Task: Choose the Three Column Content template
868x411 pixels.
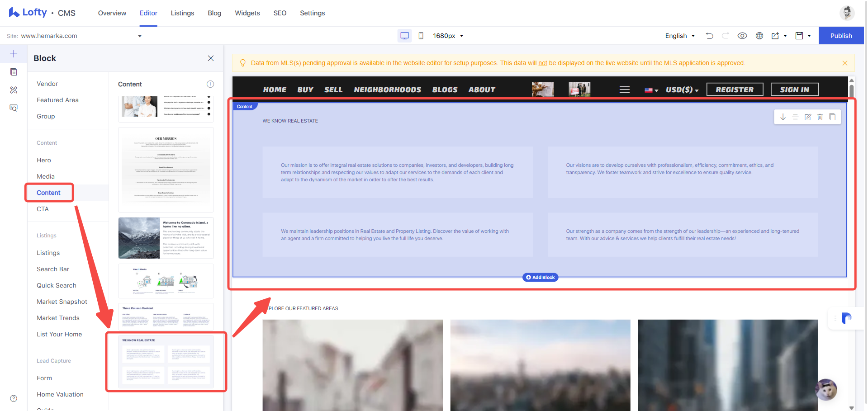Action: pos(166,317)
